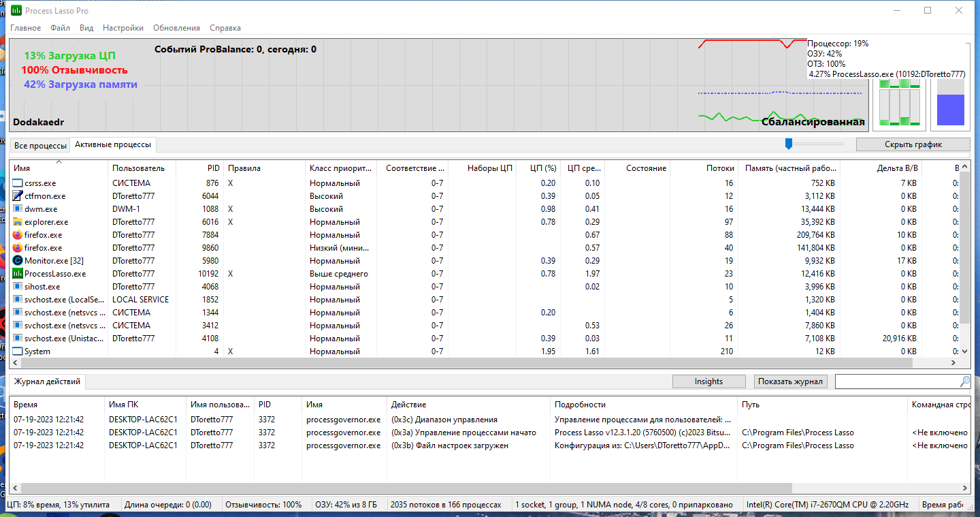This screenshot has width=980, height=517.
Task: Open the Файл menu
Action: (61, 28)
